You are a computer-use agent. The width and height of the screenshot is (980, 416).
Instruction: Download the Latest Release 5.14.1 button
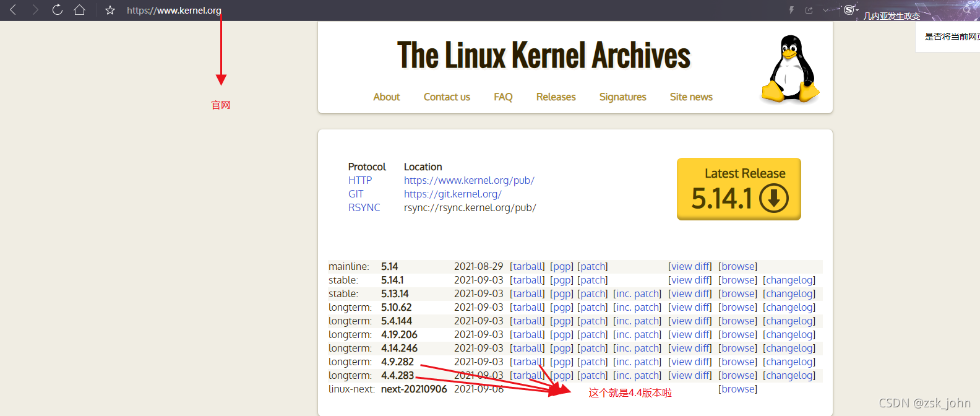[x=739, y=189]
